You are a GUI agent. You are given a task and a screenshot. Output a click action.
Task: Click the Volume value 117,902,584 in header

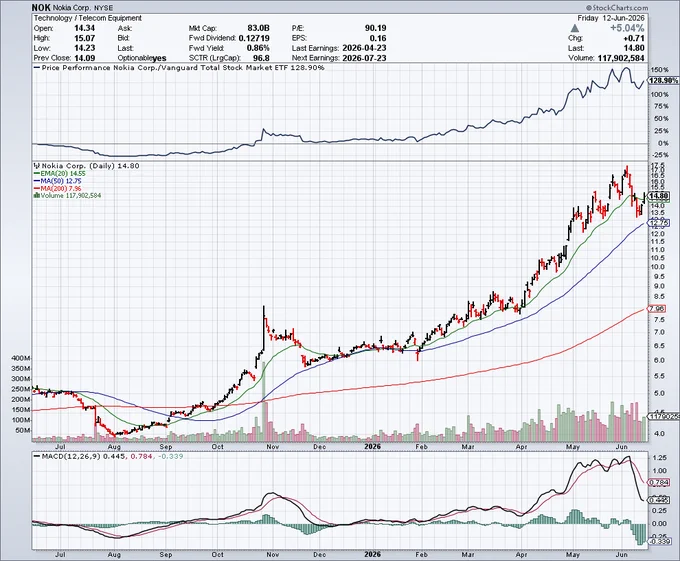point(621,58)
